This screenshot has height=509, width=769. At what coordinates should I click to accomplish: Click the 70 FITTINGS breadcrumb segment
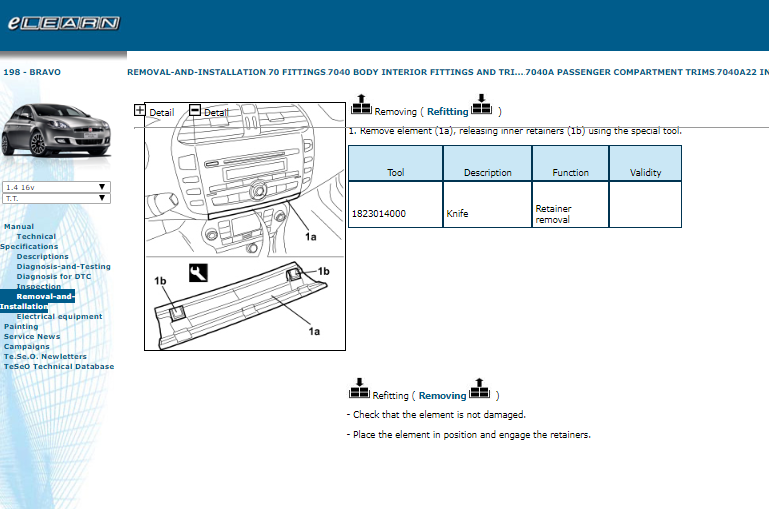(x=297, y=72)
